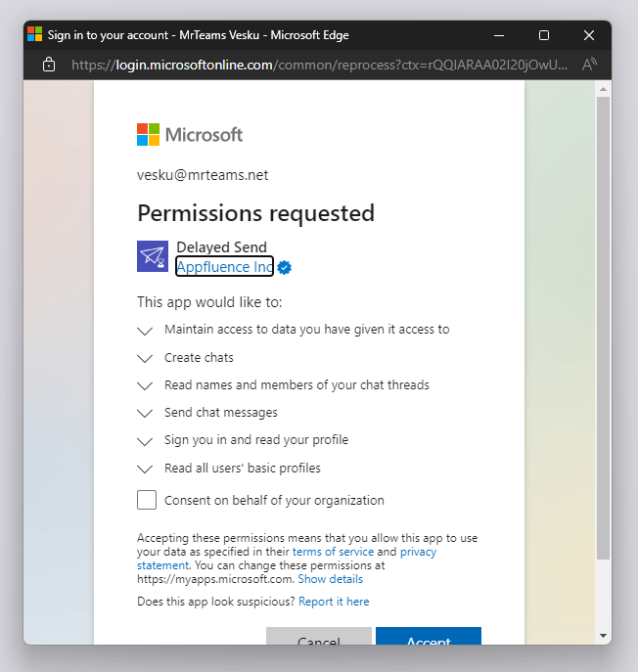Open the terms of service link
Viewport: 638px width, 672px height.
333,552
